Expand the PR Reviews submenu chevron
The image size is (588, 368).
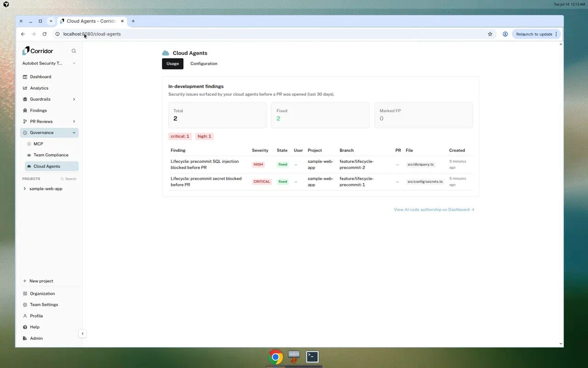click(x=74, y=121)
